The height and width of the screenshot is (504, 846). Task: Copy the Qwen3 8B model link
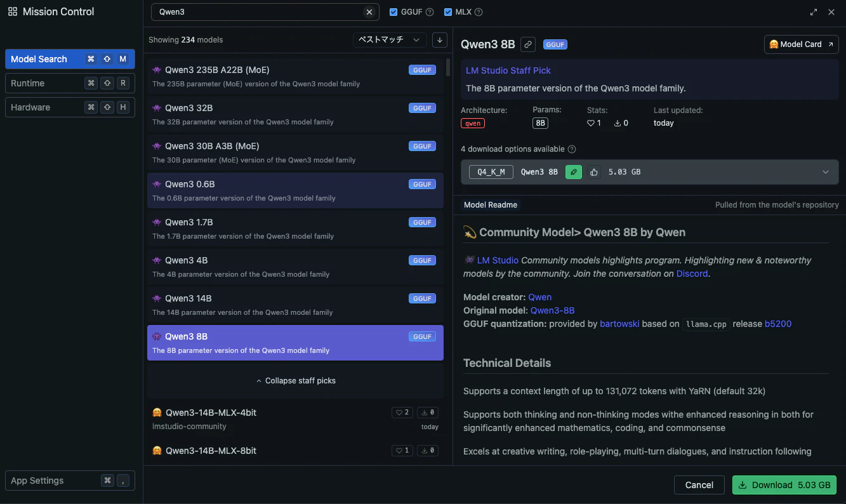[x=527, y=44]
